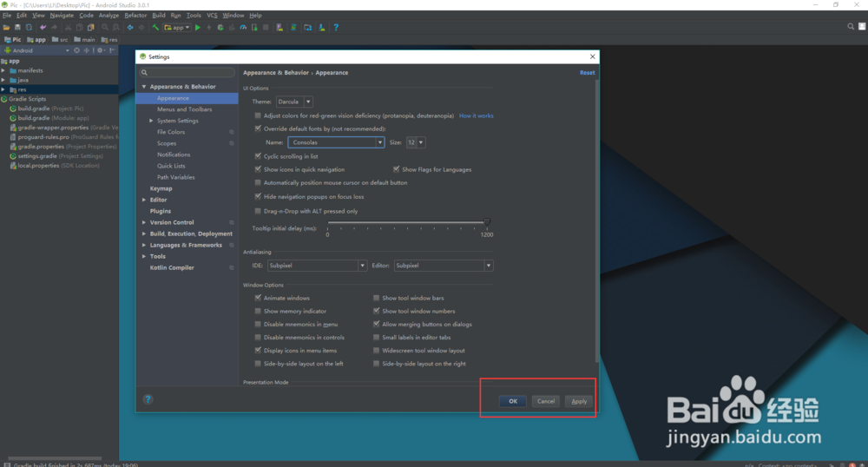The image size is (868, 467).
Task: Open the Refactor menu
Action: pyautogui.click(x=135, y=16)
